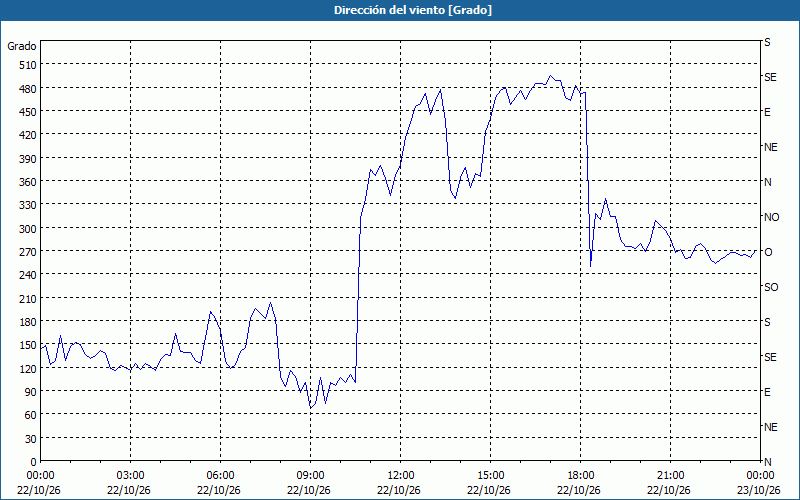Select the 21:00 time axis label
This screenshot has width=800, height=500.
point(670,476)
